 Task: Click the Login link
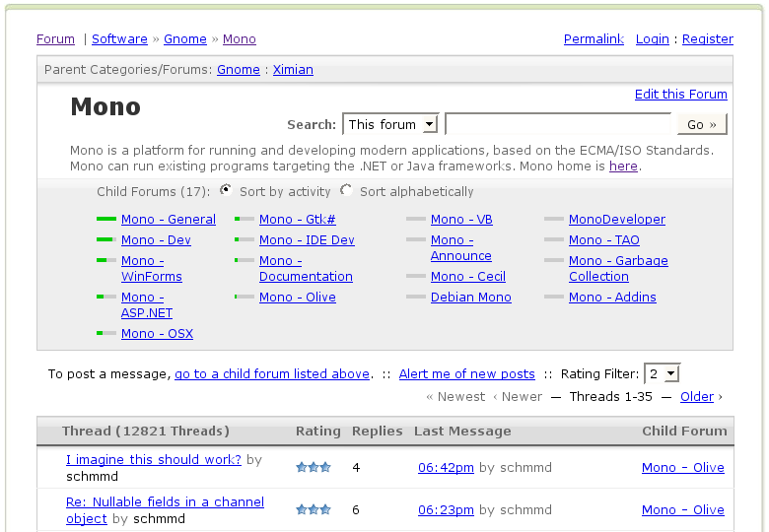[x=653, y=38]
